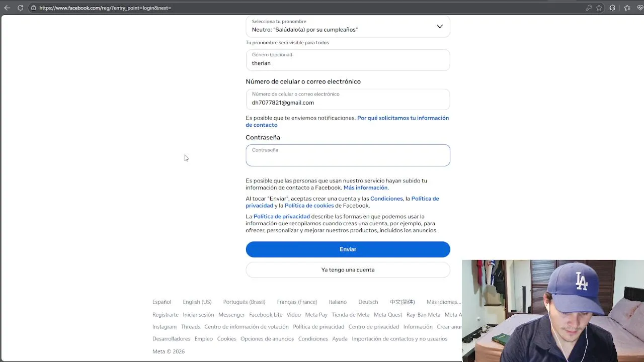Bookmark this page with the star icon
The width and height of the screenshot is (644, 362).
click(x=599, y=8)
